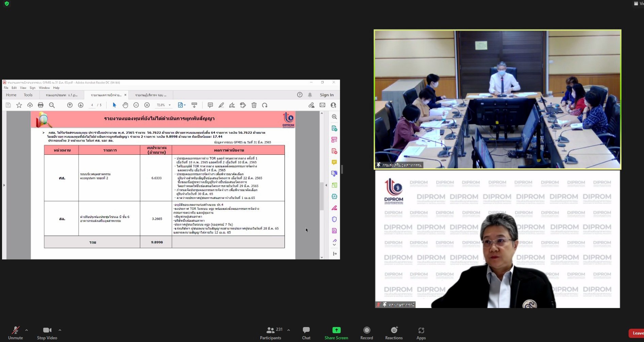The image size is (644, 342).
Task: Open the File menu
Action: (6, 88)
